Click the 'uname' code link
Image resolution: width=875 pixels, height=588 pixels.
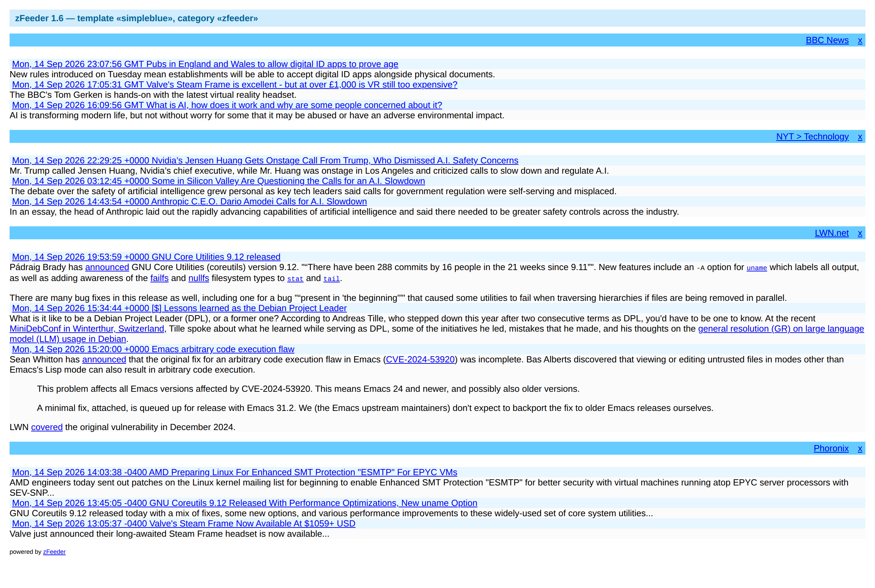[x=756, y=268]
